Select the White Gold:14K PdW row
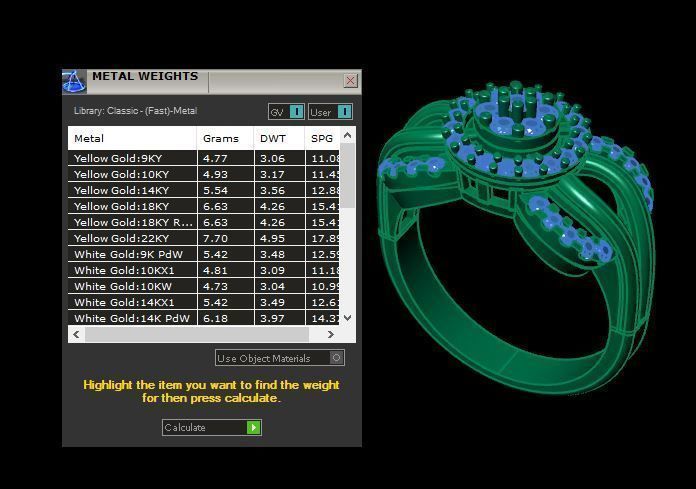 tap(204, 318)
